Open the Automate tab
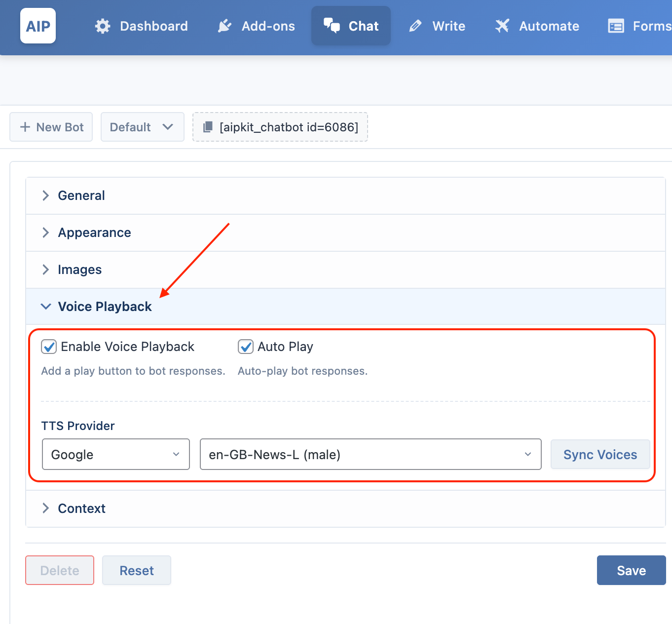Image resolution: width=672 pixels, height=624 pixels. (x=537, y=26)
